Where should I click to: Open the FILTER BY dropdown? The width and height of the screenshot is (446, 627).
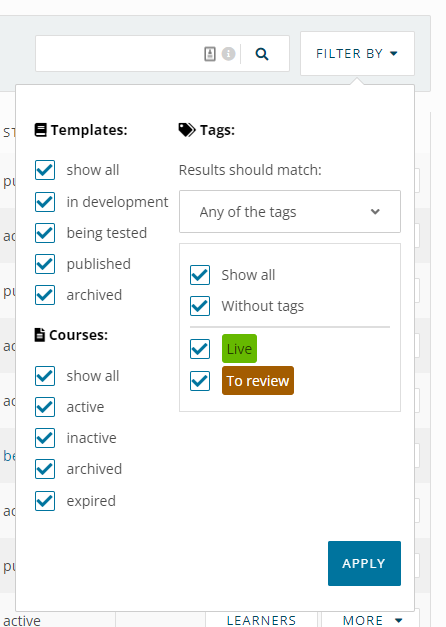(x=357, y=54)
